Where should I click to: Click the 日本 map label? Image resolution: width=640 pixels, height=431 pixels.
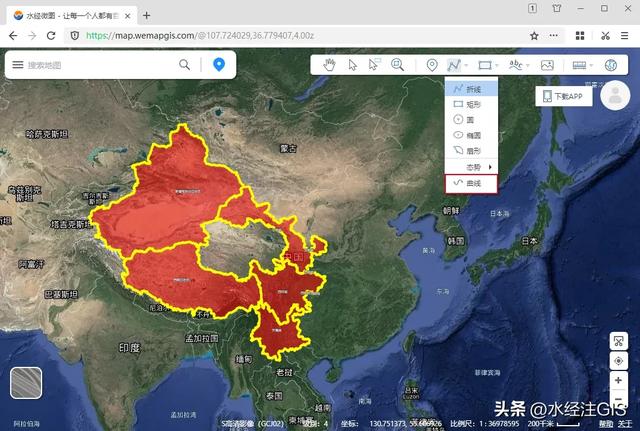tap(529, 241)
